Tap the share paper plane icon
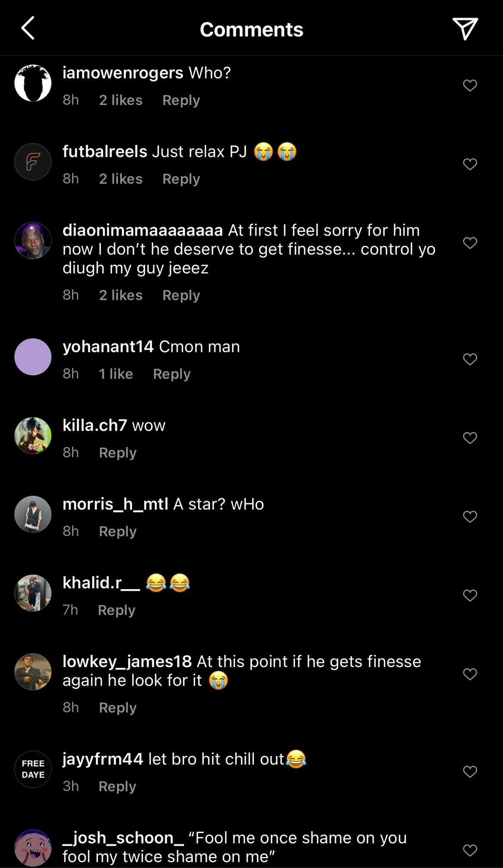 [x=465, y=28]
